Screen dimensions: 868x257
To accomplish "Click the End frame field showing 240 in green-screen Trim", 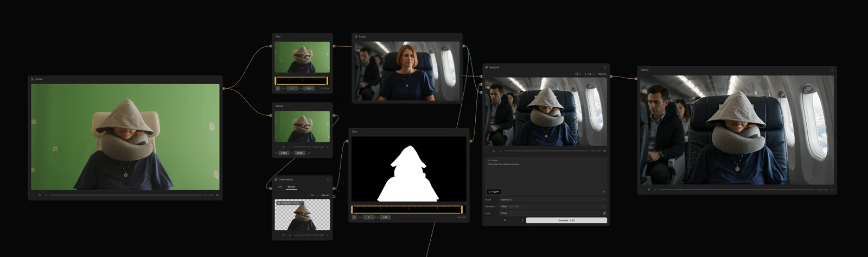I will 309,88.
